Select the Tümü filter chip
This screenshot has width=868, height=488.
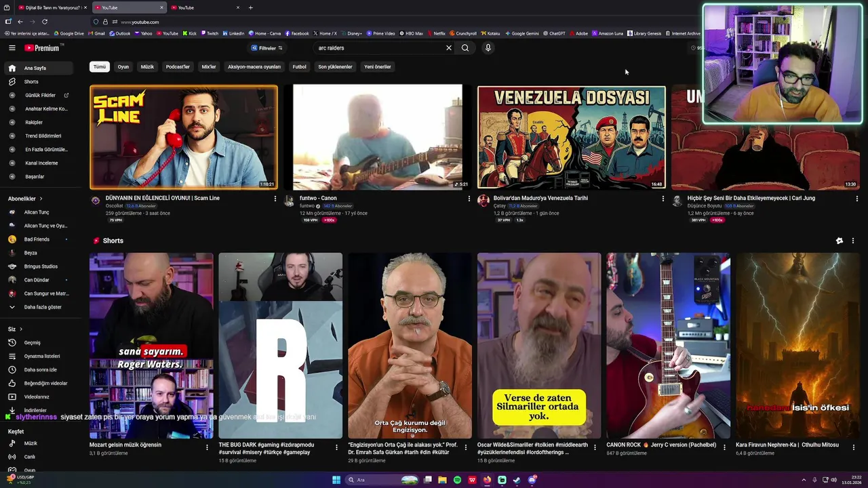tap(100, 67)
